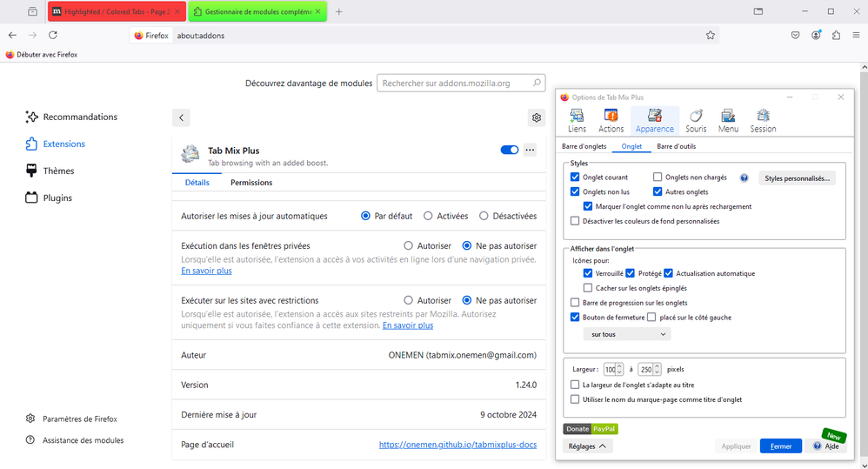Image resolution: width=868 pixels, height=469 pixels.
Task: Check Onglets non chargés checkbox
Action: (x=658, y=178)
